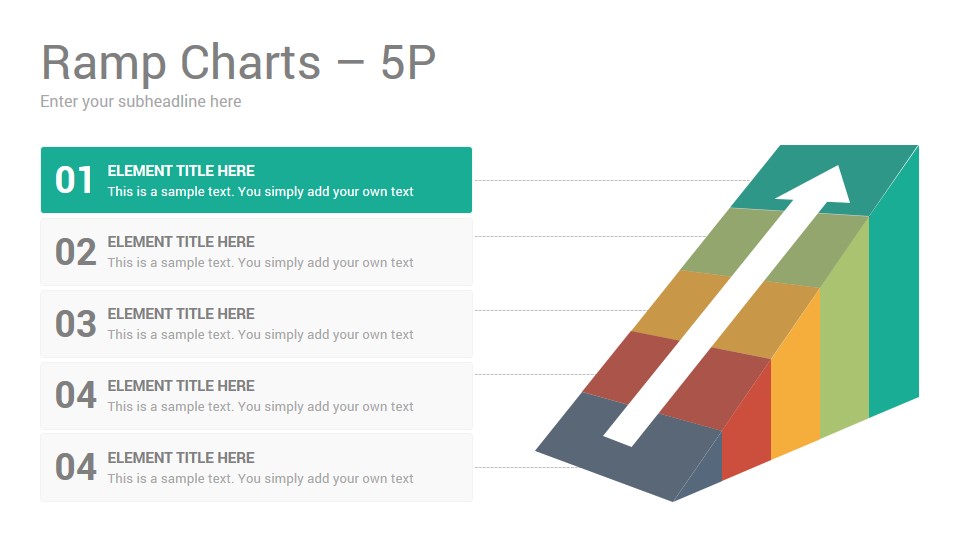The image size is (960, 540).
Task: Select the first 04 element box
Action: (257, 396)
